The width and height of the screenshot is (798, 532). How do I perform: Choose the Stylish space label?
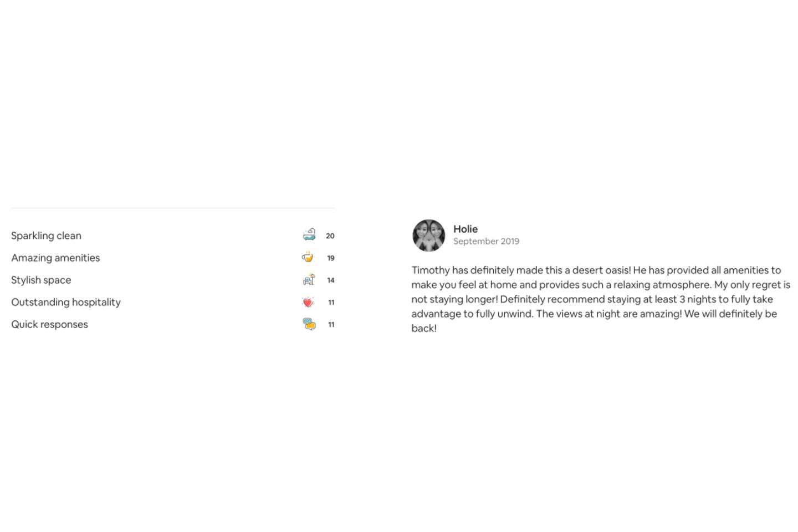click(41, 280)
